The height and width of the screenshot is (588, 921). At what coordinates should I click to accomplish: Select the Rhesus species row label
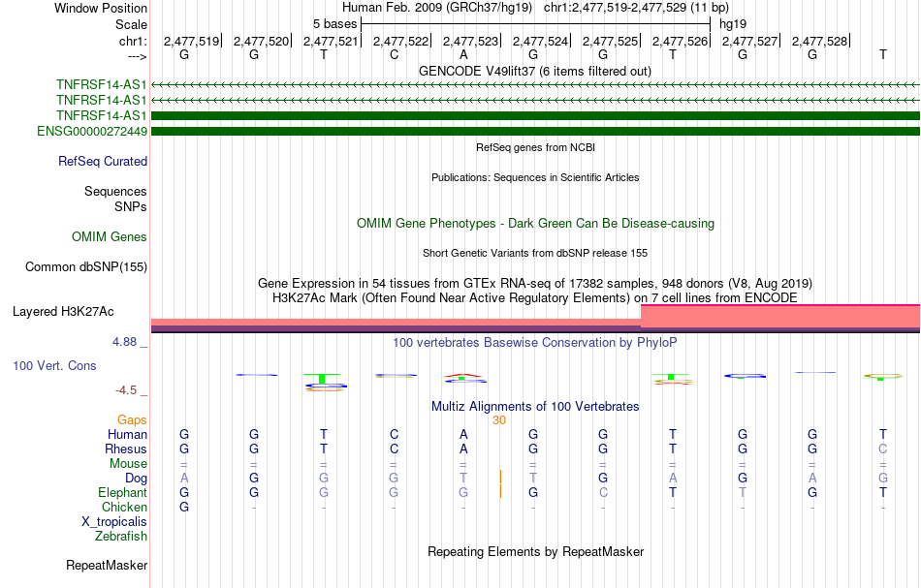point(126,449)
